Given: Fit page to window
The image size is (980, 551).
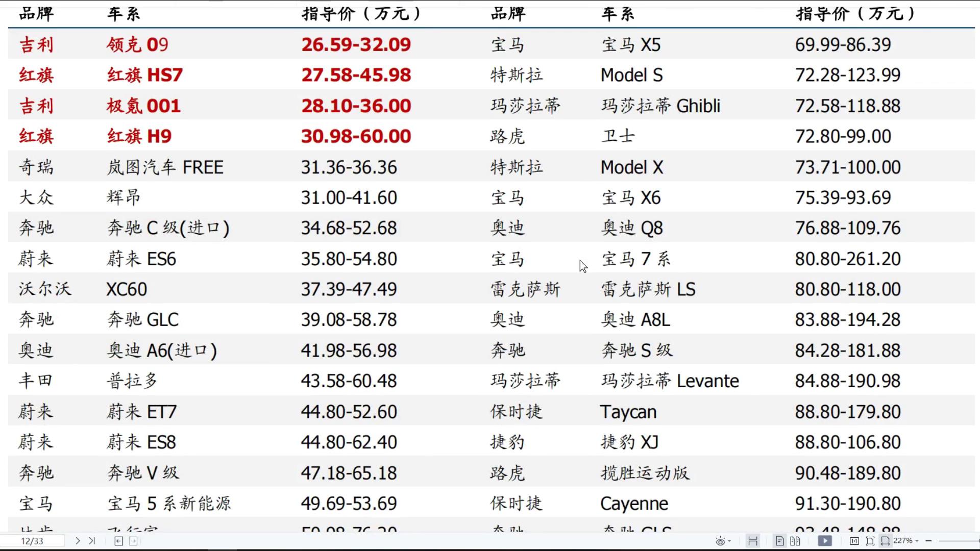Looking at the screenshot, I should point(870,541).
